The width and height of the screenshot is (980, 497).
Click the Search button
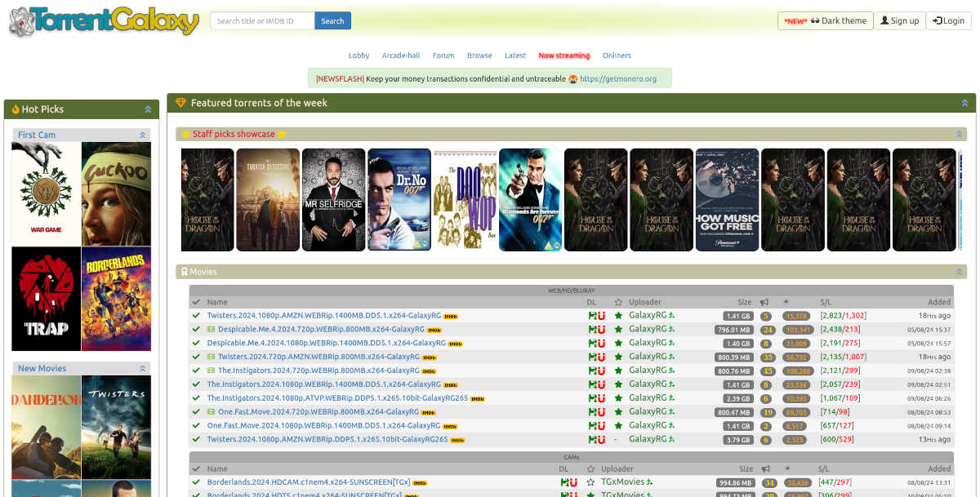pyautogui.click(x=332, y=21)
